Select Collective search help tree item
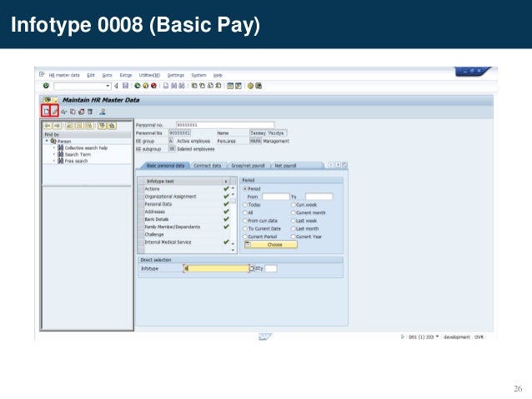The height and width of the screenshot is (399, 532). tap(86, 147)
